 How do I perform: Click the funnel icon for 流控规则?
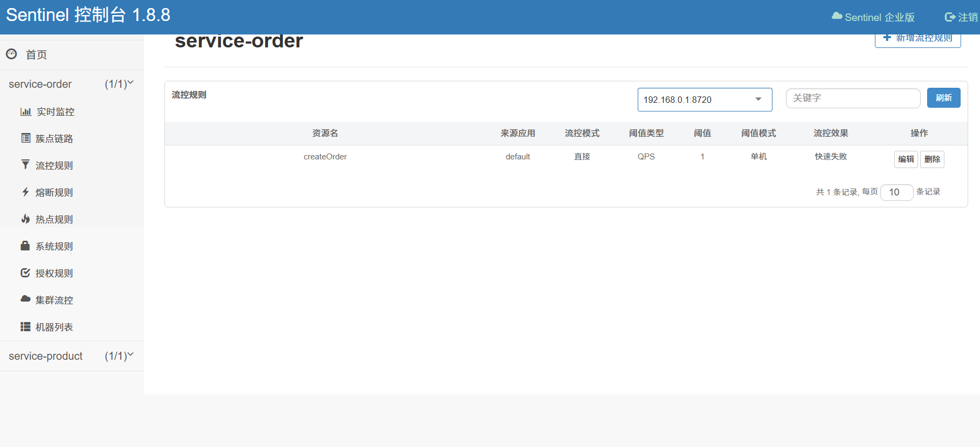tap(25, 165)
